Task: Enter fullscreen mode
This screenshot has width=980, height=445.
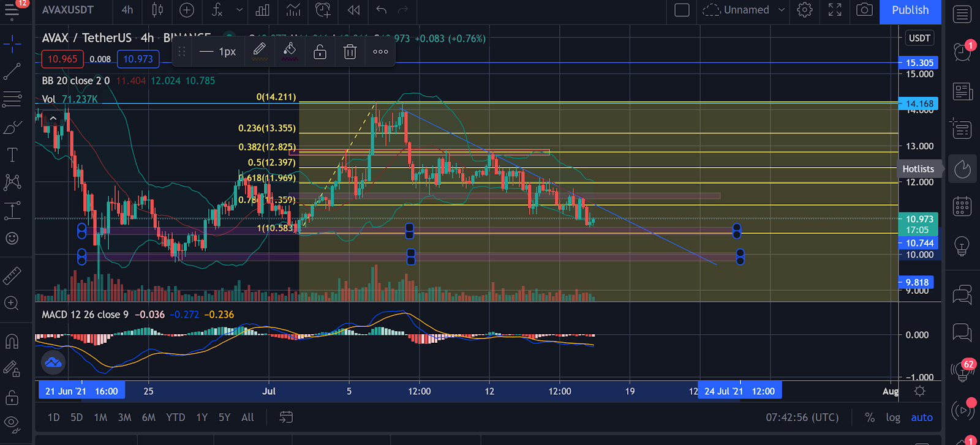Action: 835,10
